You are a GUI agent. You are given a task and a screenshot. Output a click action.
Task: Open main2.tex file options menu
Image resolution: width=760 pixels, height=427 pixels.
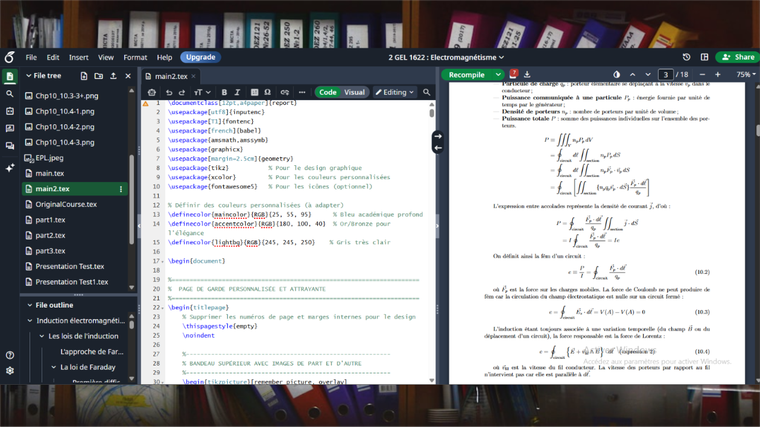(x=121, y=189)
